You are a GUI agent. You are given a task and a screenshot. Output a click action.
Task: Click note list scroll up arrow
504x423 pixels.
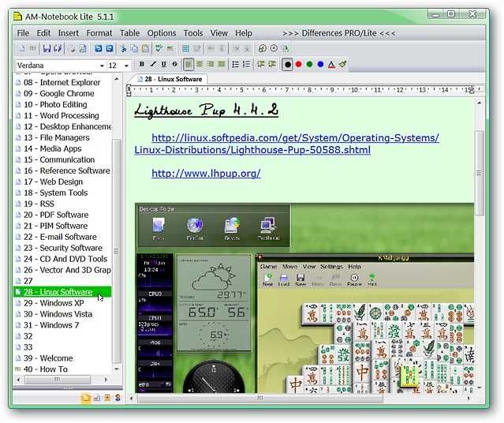click(x=117, y=79)
